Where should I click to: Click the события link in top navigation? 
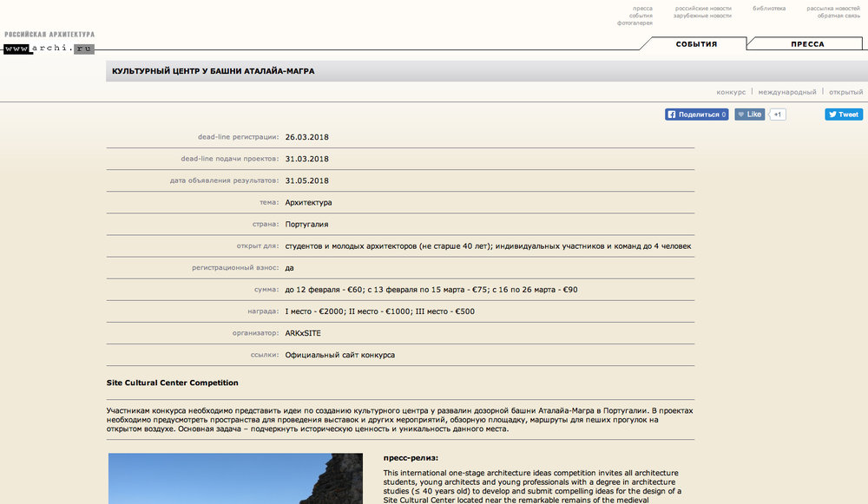pos(641,16)
